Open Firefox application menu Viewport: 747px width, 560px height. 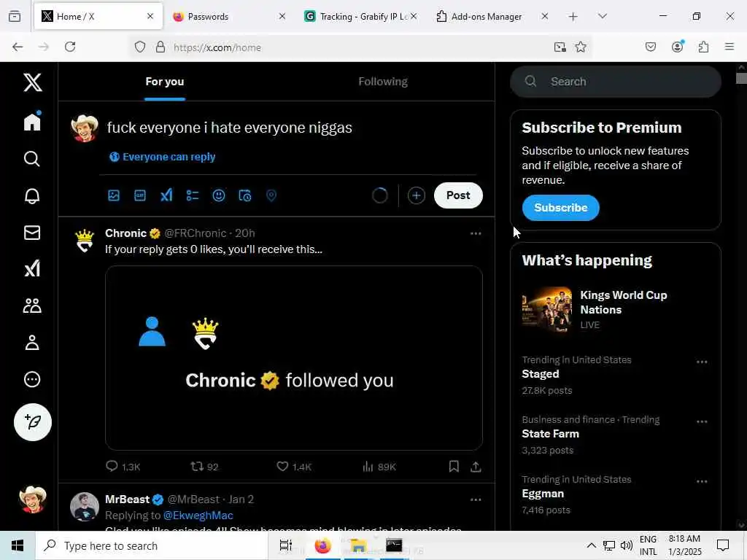tap(729, 47)
